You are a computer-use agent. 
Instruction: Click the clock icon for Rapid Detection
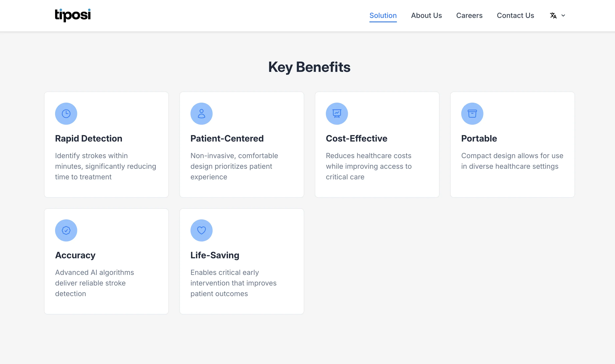point(66,114)
